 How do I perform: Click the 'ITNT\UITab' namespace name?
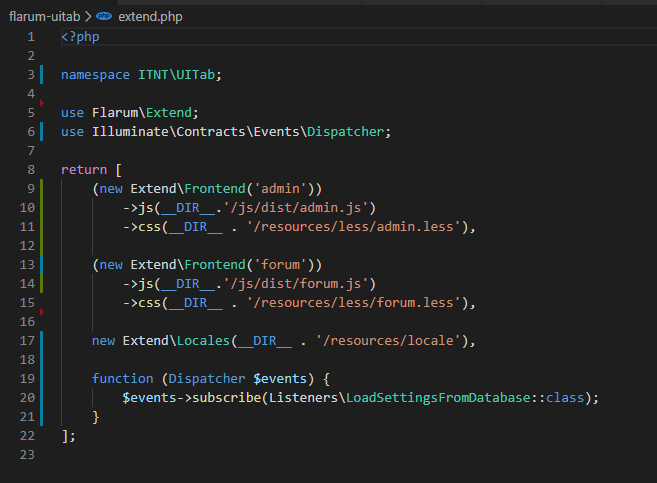pos(176,75)
